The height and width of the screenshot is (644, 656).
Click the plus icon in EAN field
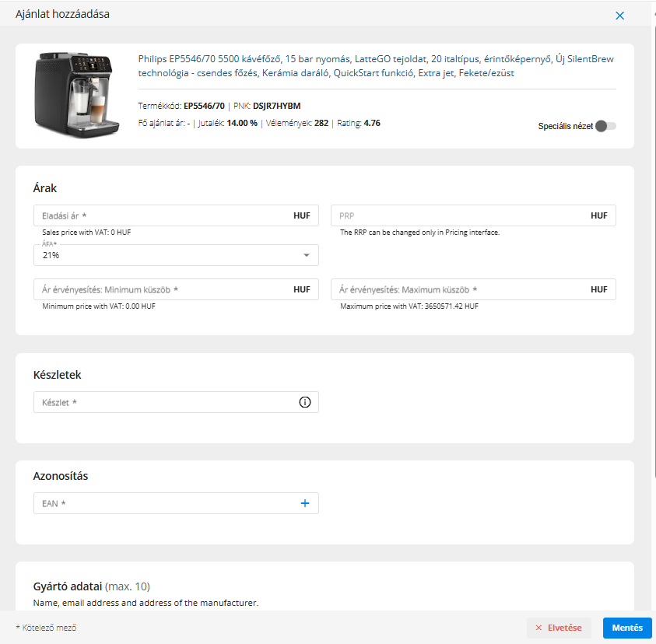click(x=304, y=503)
